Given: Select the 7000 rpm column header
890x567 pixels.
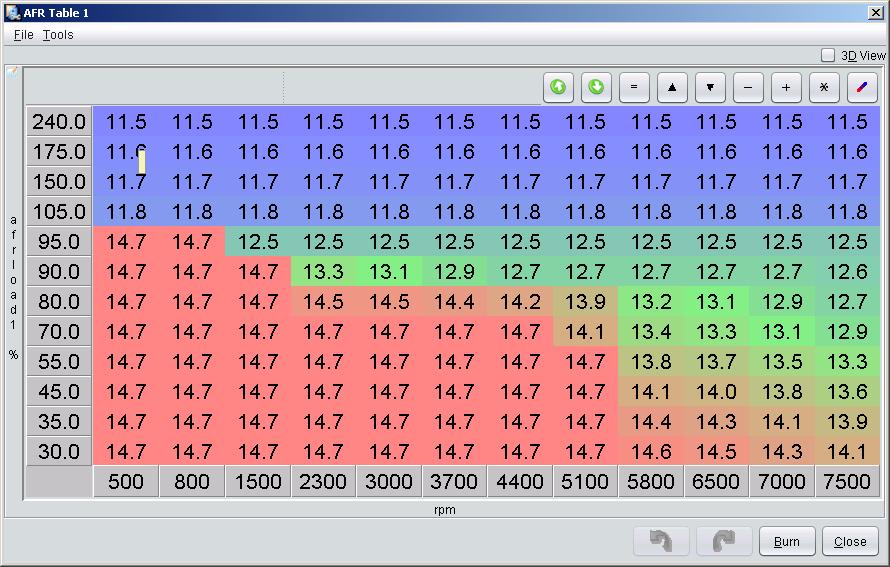Looking at the screenshot, I should click(x=782, y=481).
